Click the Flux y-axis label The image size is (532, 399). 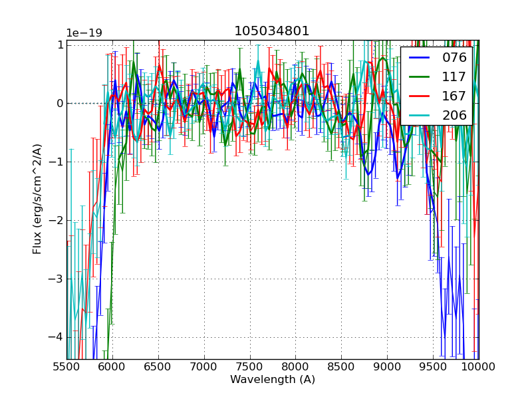click(38, 199)
